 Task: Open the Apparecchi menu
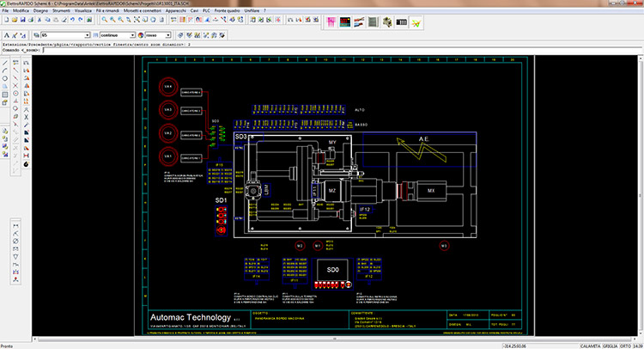[x=176, y=10]
